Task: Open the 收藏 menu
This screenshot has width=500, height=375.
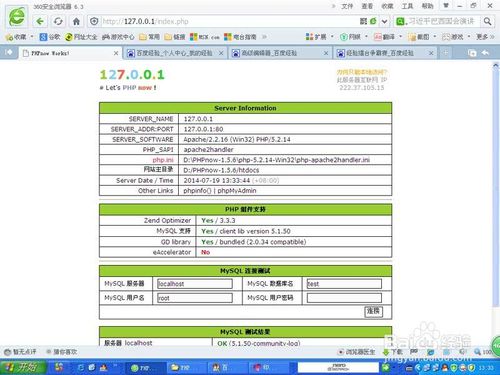Action: pyautogui.click(x=387, y=6)
